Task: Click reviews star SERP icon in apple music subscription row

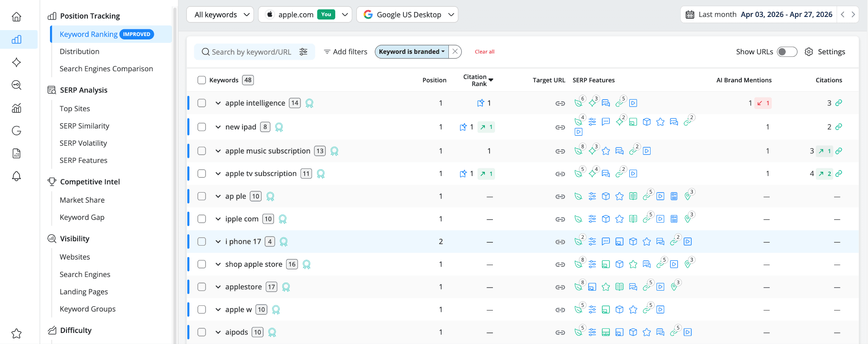Action: (606, 151)
